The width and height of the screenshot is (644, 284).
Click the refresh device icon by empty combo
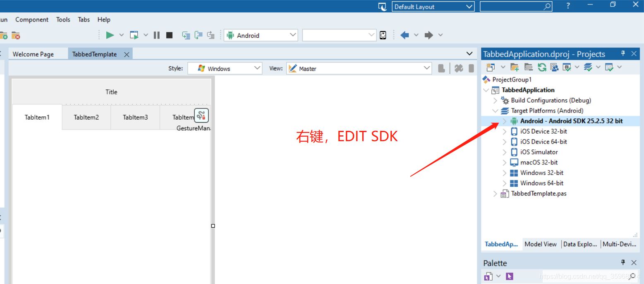(x=383, y=35)
